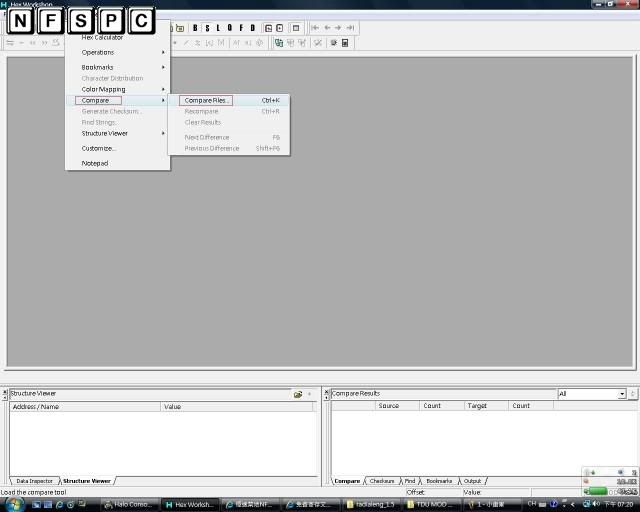Click the go-to-last arrow toolbar icon
The height and width of the screenshot is (512, 640).
coord(350,28)
